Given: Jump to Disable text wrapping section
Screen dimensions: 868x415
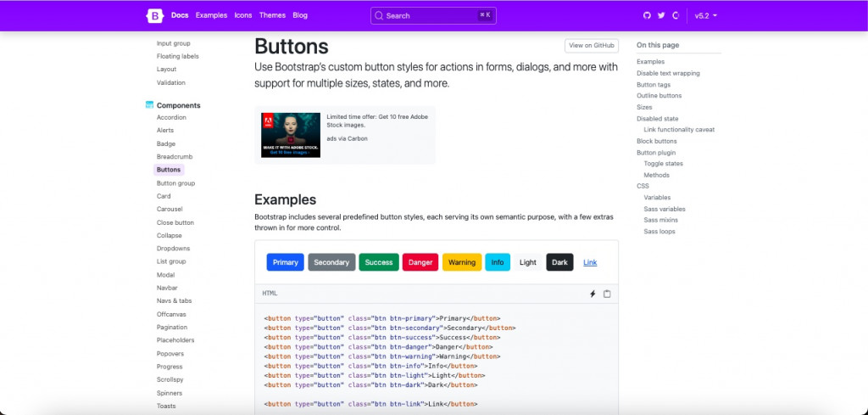Looking at the screenshot, I should tap(668, 73).
